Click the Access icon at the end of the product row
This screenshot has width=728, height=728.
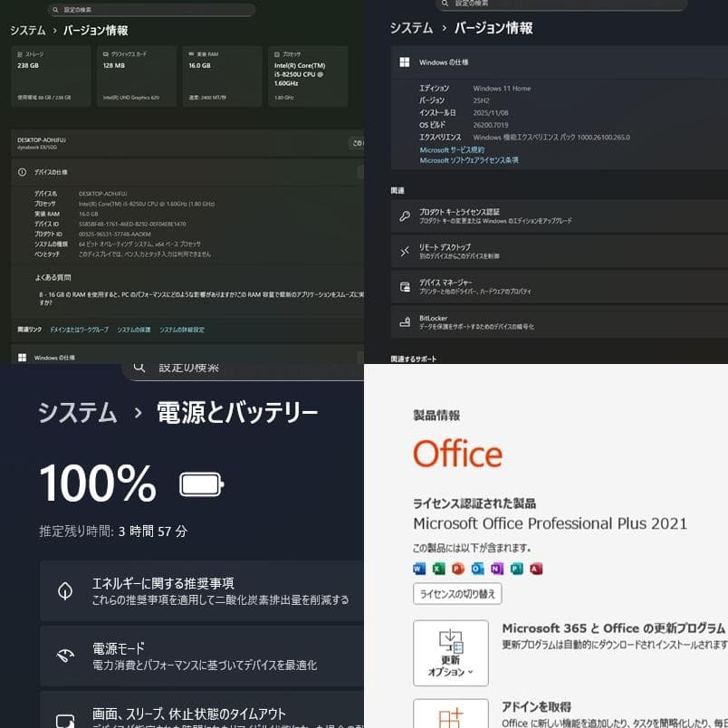(x=535, y=568)
